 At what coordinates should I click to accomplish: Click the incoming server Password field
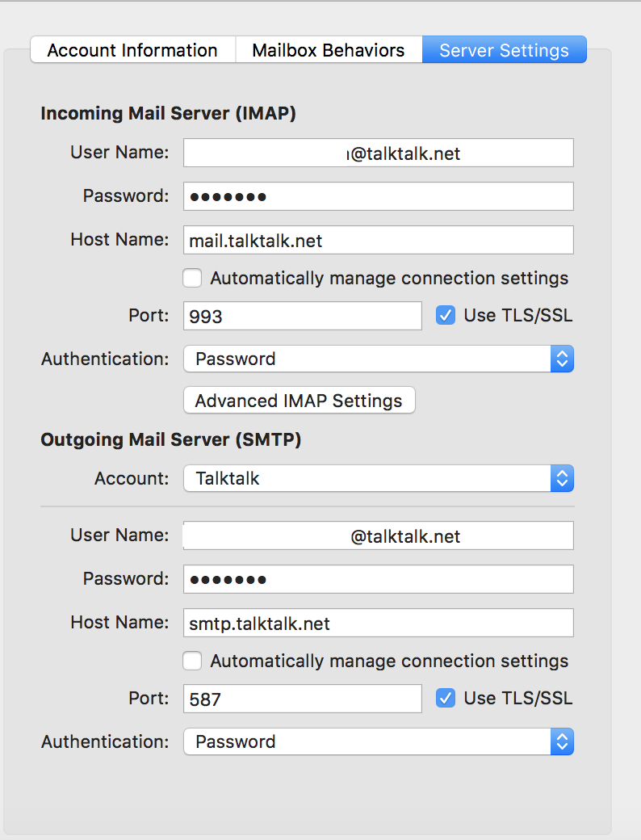pyautogui.click(x=378, y=196)
